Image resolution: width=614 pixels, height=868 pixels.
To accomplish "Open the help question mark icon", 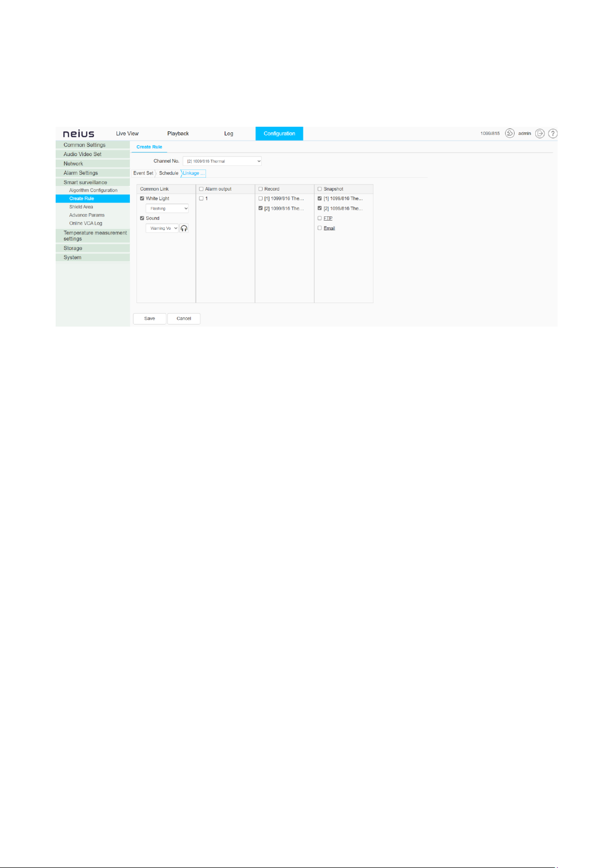I will (553, 133).
